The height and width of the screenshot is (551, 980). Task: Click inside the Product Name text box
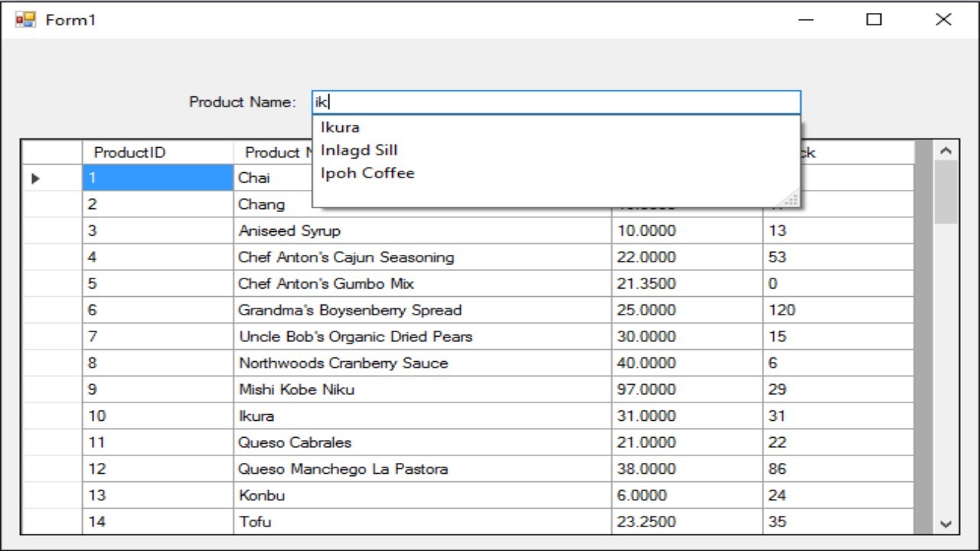click(x=556, y=103)
